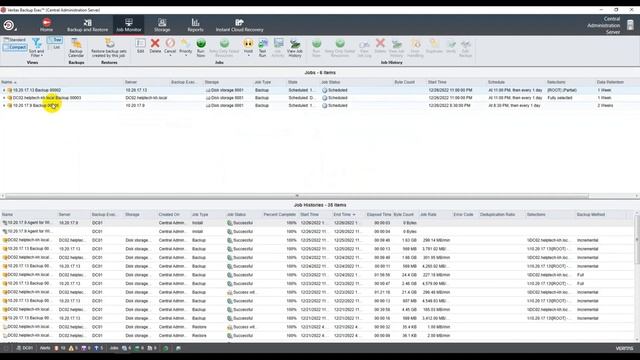Choose the Compact view option
The image size is (640, 360).
[15, 47]
